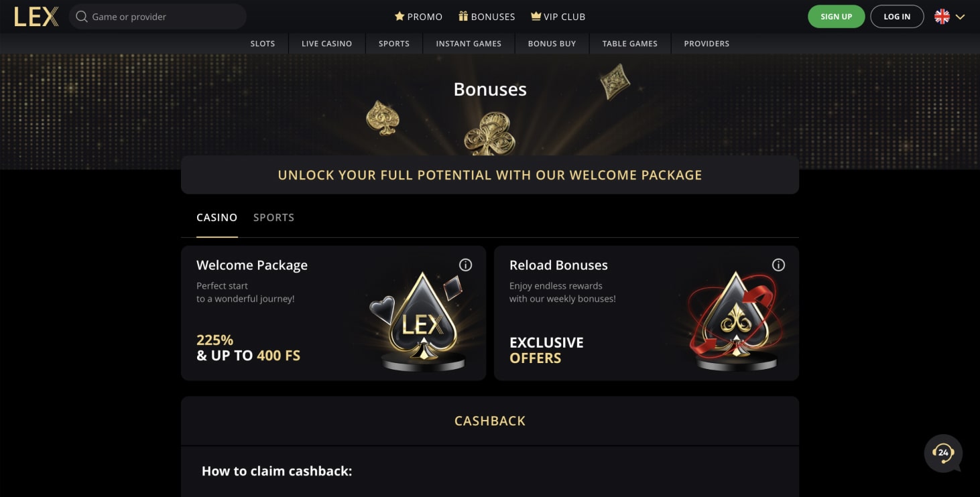Show Welcome Package info icon

(465, 265)
